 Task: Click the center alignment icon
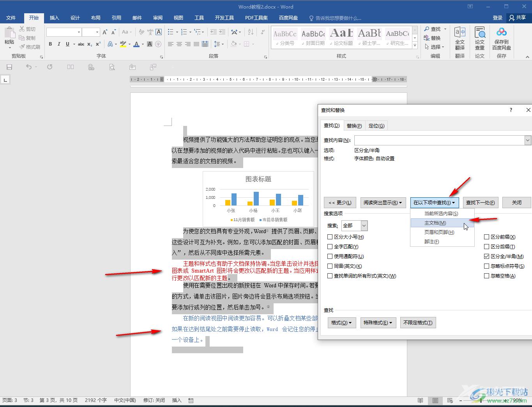click(179, 44)
